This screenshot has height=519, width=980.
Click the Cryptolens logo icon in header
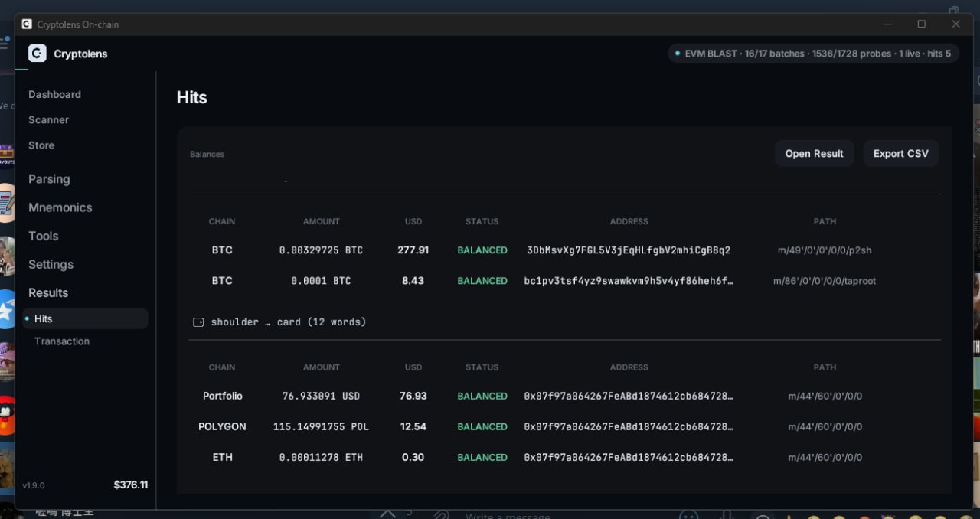tap(38, 54)
